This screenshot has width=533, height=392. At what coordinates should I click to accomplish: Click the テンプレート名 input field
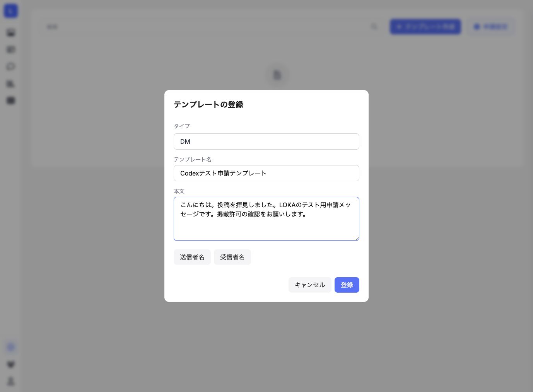click(266, 173)
